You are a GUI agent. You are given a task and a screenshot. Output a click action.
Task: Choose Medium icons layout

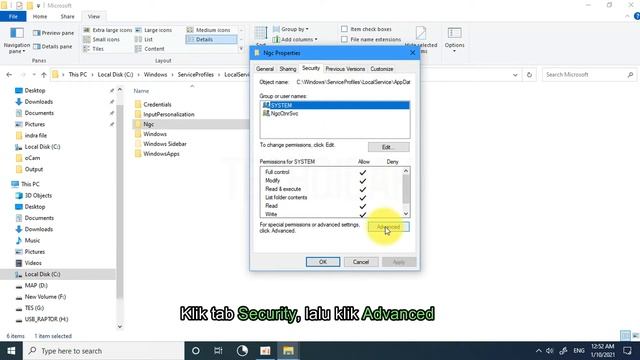pyautogui.click(x=209, y=30)
